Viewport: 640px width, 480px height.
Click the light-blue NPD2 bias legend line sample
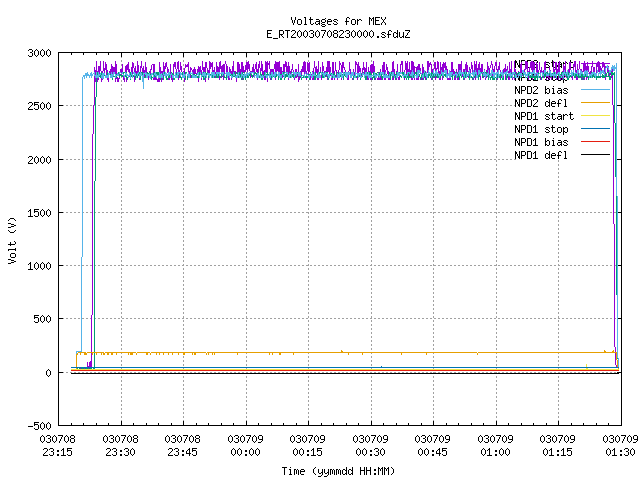[x=595, y=89]
